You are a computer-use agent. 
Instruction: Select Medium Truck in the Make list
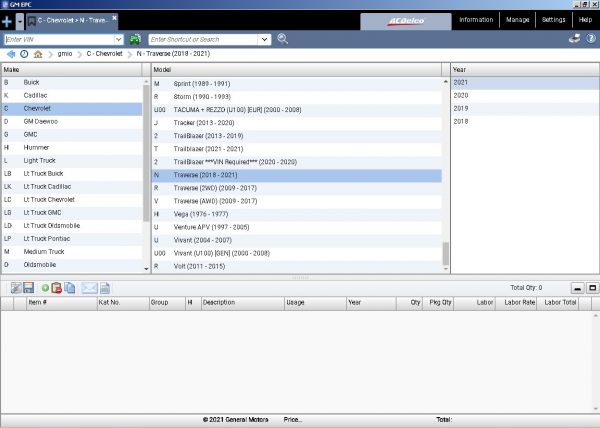click(72, 252)
